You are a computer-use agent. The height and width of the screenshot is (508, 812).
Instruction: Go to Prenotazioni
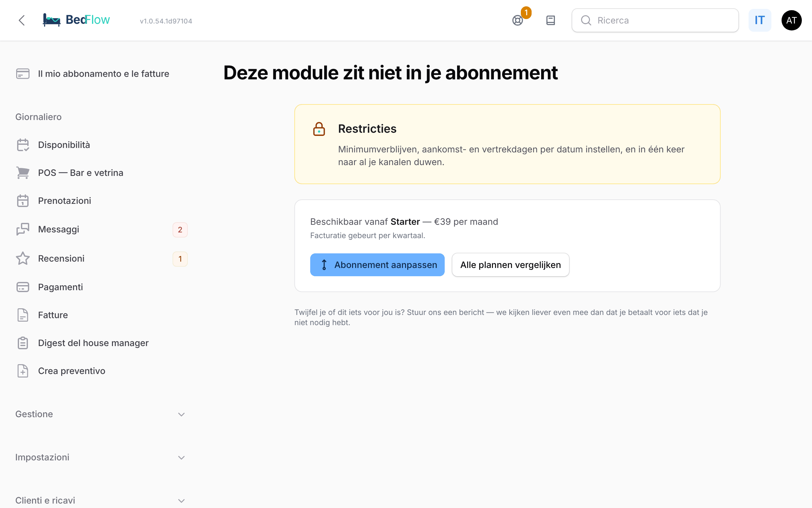pyautogui.click(x=64, y=201)
